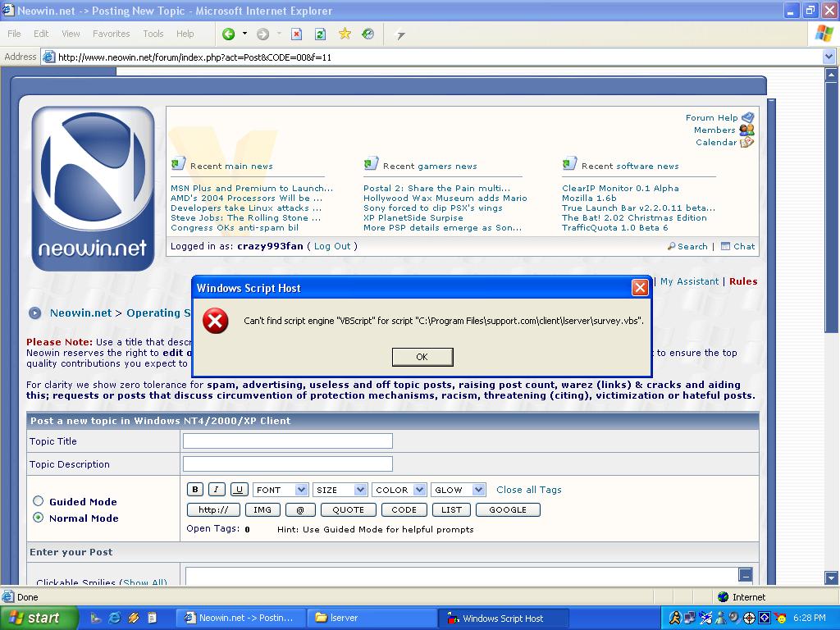Click the QUOTE tag button
Screen dimensions: 840x630
pos(348,510)
